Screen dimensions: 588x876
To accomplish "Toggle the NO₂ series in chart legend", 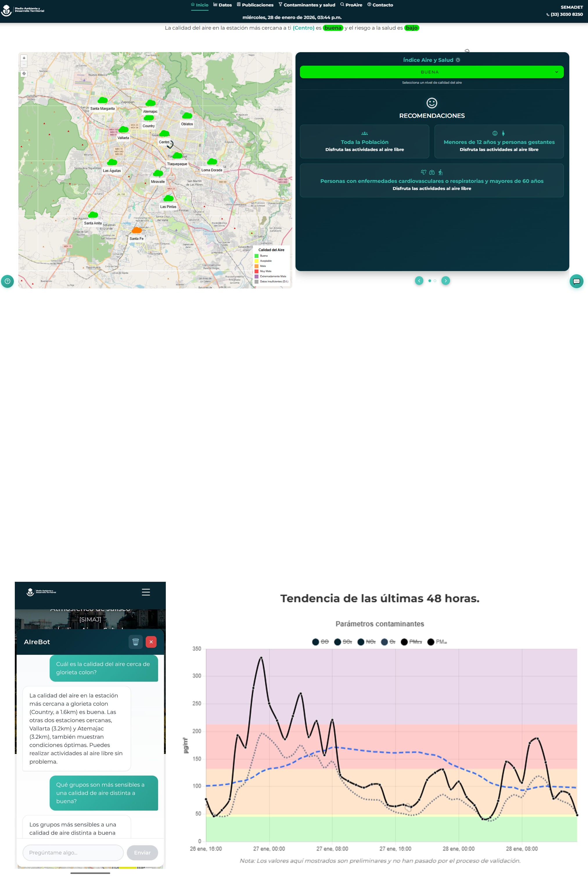I will (x=366, y=642).
